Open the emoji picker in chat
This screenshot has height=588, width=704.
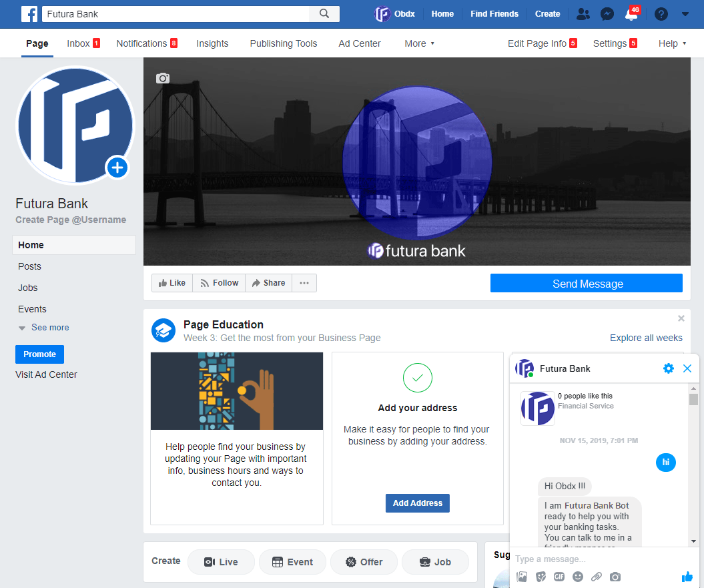(578, 577)
